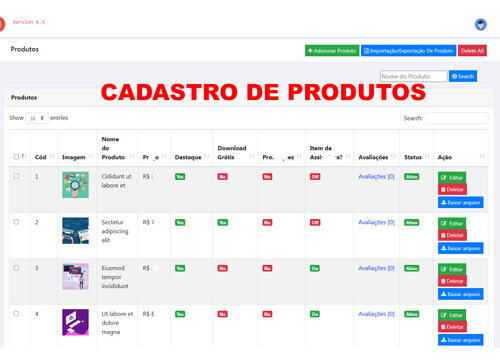Click the red logo icon beside Version 6.5
500x364 pixels.
point(2,24)
